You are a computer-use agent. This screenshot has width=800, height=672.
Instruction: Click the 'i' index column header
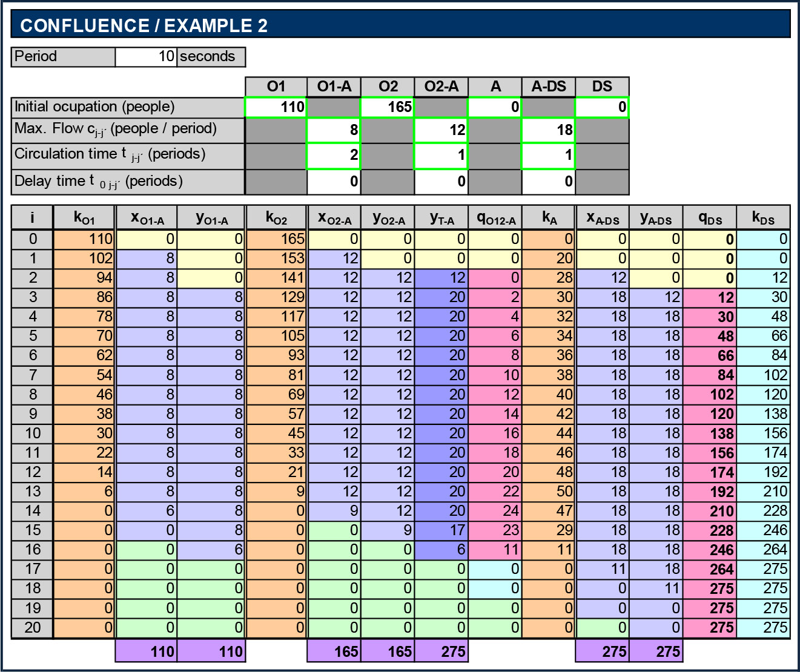tap(32, 217)
